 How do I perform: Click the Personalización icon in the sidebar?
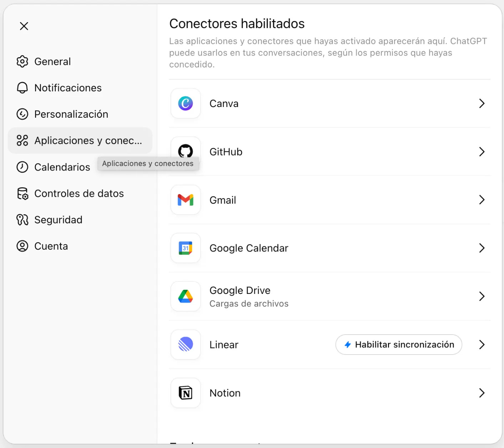(22, 114)
